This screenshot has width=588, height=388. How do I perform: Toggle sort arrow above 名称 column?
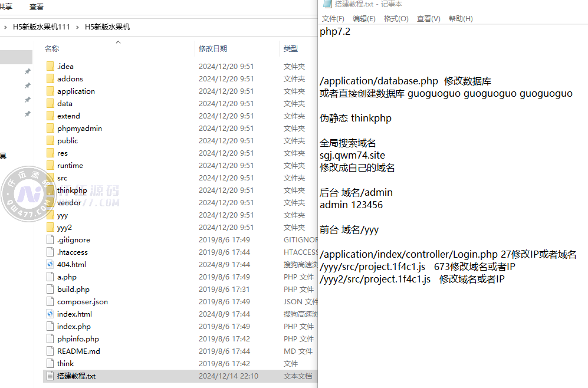(118, 42)
